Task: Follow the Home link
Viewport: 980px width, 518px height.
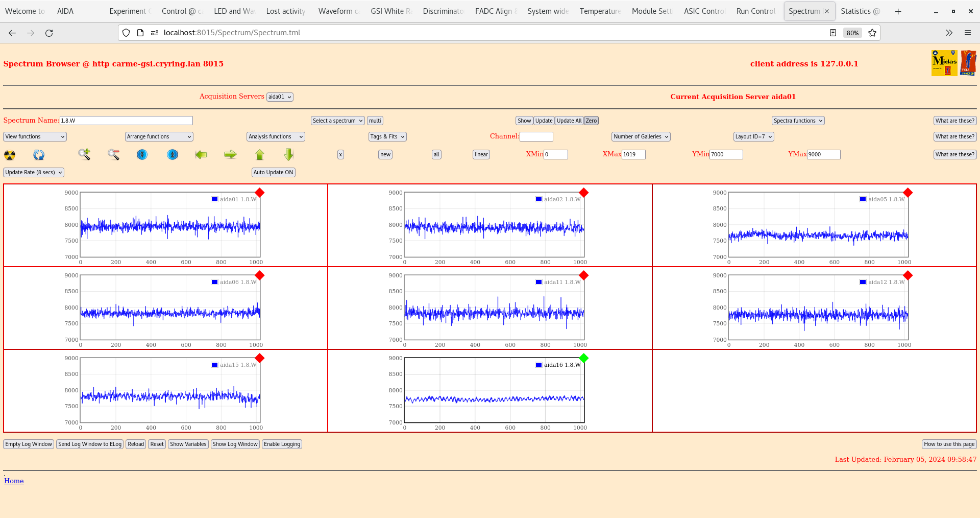Action: click(x=14, y=481)
